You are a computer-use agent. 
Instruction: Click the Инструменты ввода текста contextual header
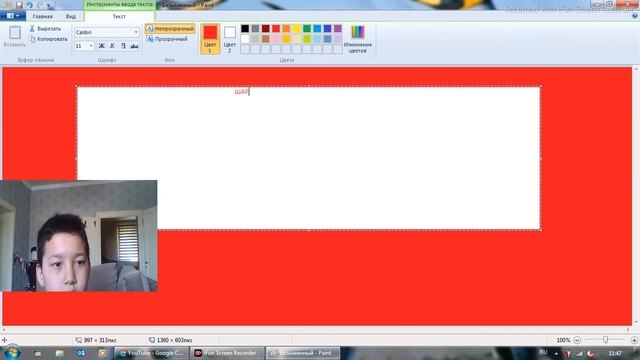(120, 4)
